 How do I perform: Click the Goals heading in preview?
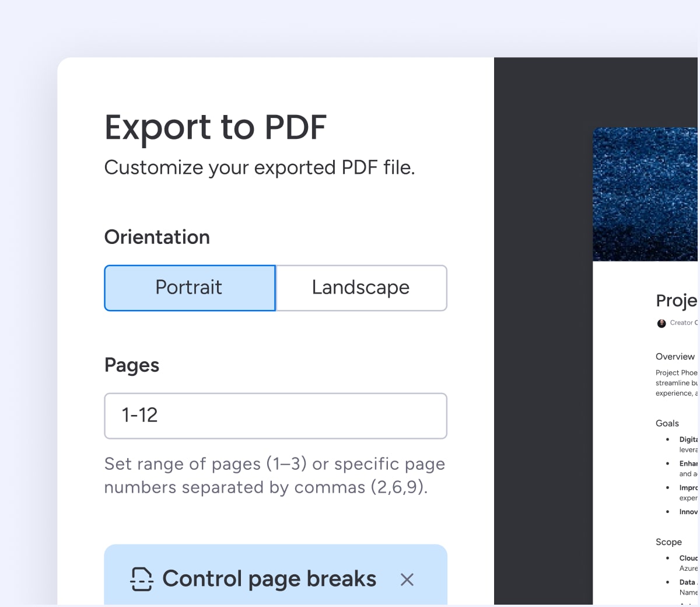pyautogui.click(x=667, y=423)
